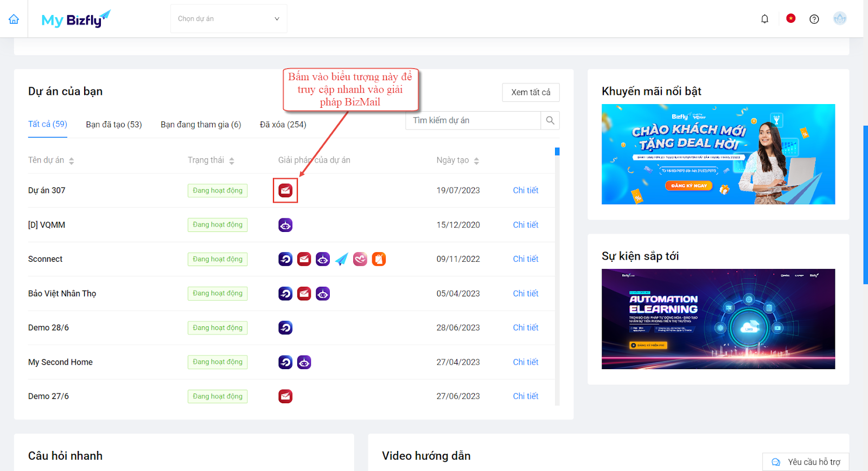Click the Câu hỏi nhanh heading
Image resolution: width=868 pixels, height=471 pixels.
coord(65,456)
